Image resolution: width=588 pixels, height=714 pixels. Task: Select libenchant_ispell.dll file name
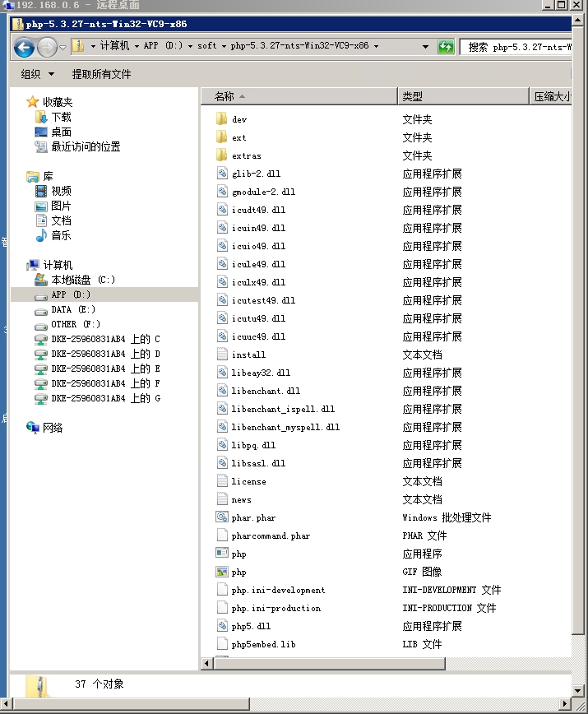pos(283,409)
